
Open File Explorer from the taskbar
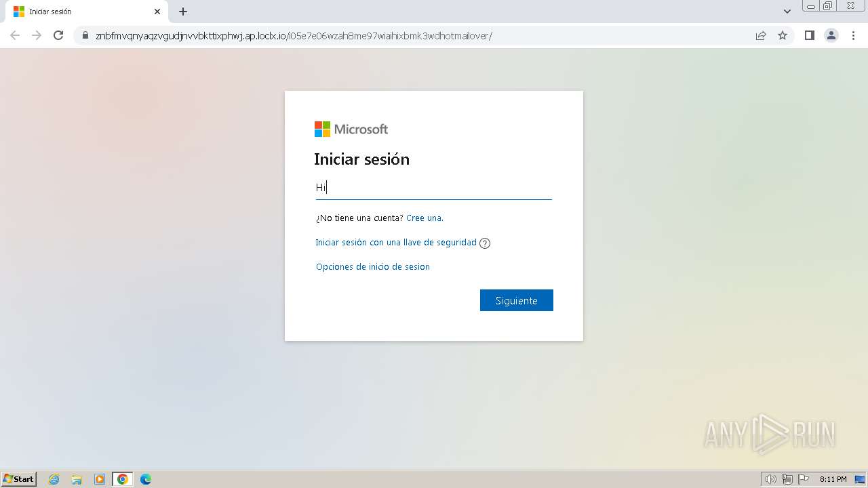(x=77, y=479)
